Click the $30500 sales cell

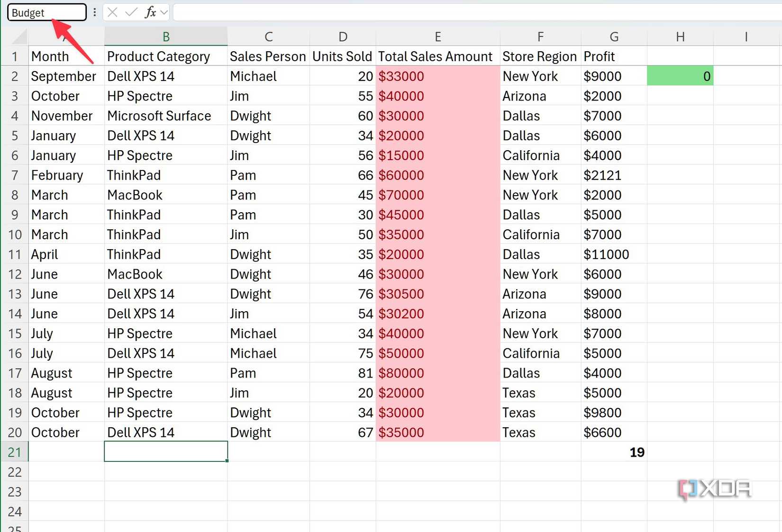pyautogui.click(x=438, y=294)
